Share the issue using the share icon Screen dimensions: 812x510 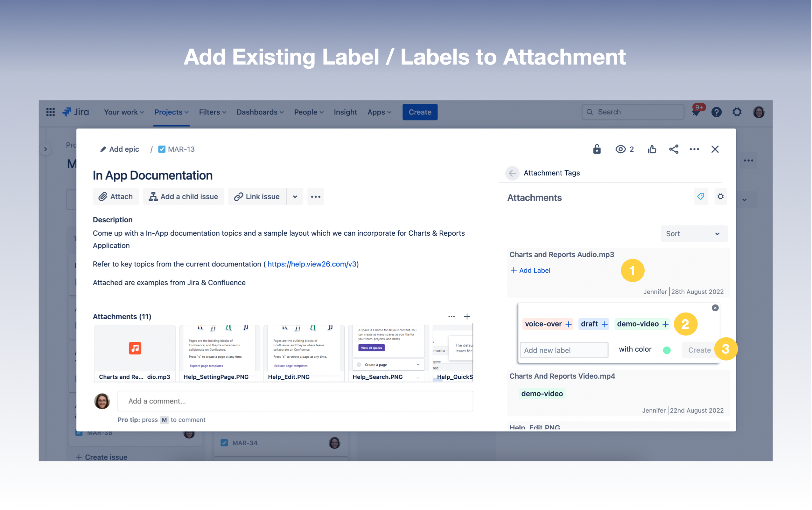[673, 149]
